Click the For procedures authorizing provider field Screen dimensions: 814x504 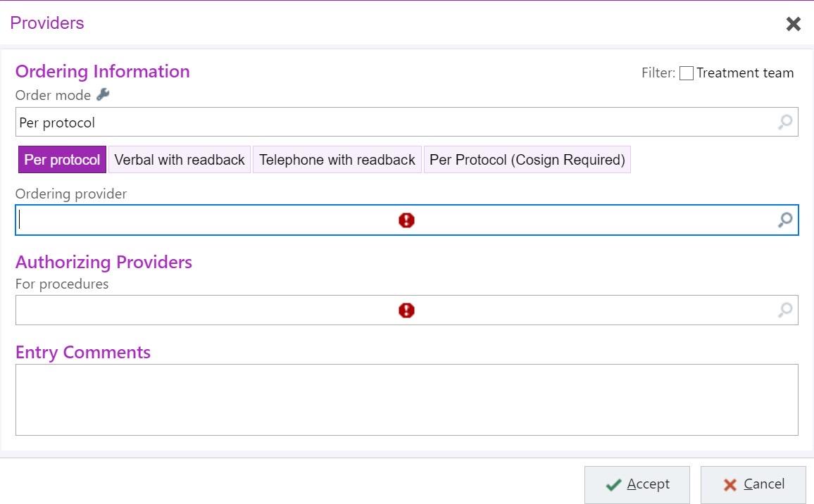tap(211, 310)
